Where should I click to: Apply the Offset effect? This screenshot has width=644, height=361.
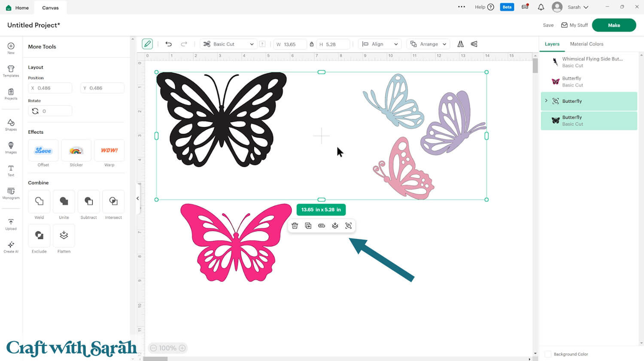(x=43, y=150)
